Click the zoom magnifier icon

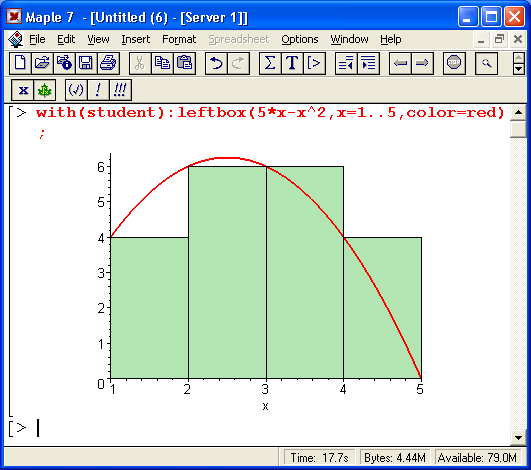(x=486, y=63)
